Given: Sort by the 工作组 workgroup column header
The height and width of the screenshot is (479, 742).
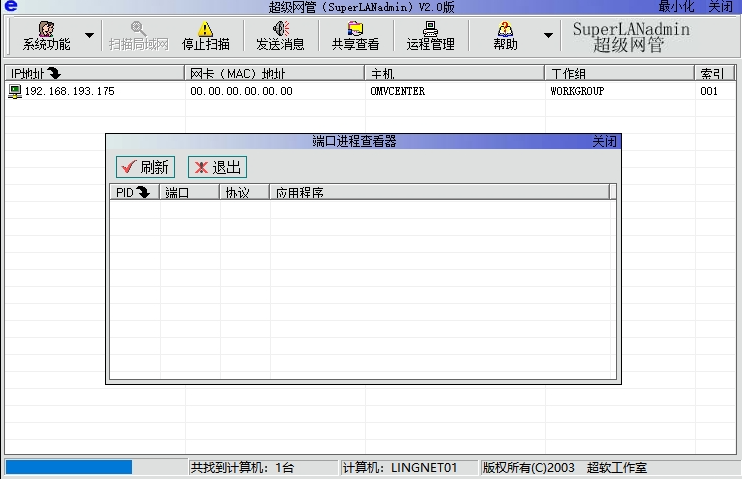Looking at the screenshot, I should (620, 73).
